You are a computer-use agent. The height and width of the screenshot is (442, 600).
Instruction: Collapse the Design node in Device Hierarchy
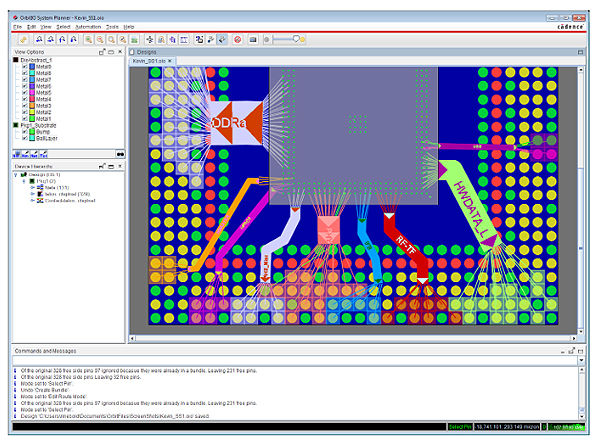pyautogui.click(x=14, y=173)
